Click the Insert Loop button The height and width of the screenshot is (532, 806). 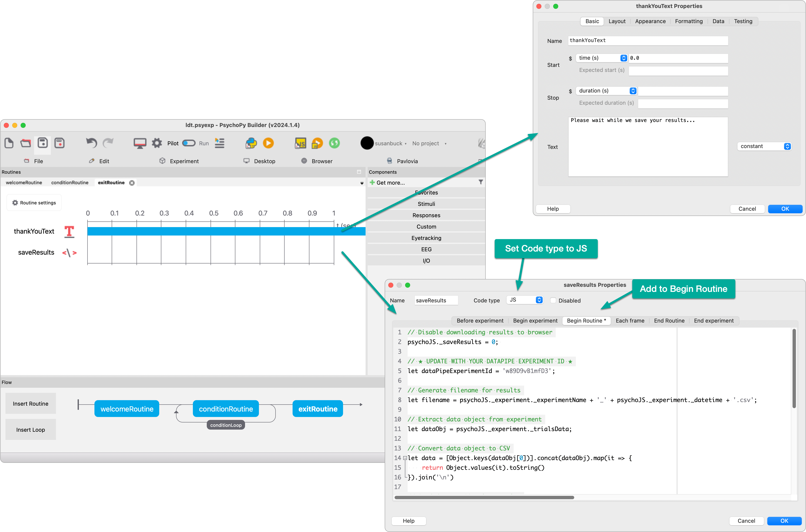tap(30, 430)
